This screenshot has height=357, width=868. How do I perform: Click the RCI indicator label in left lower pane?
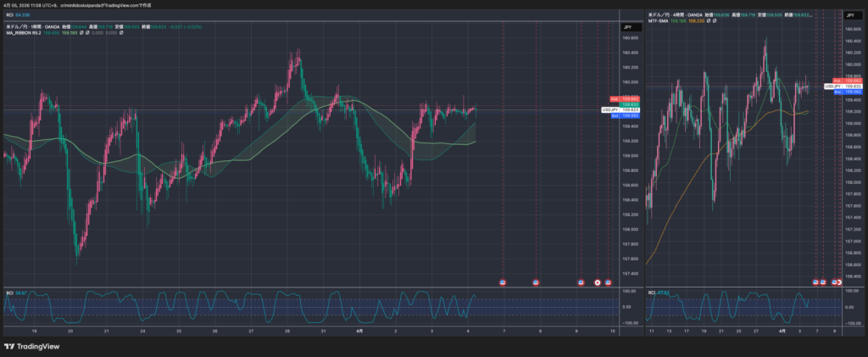click(x=9, y=292)
